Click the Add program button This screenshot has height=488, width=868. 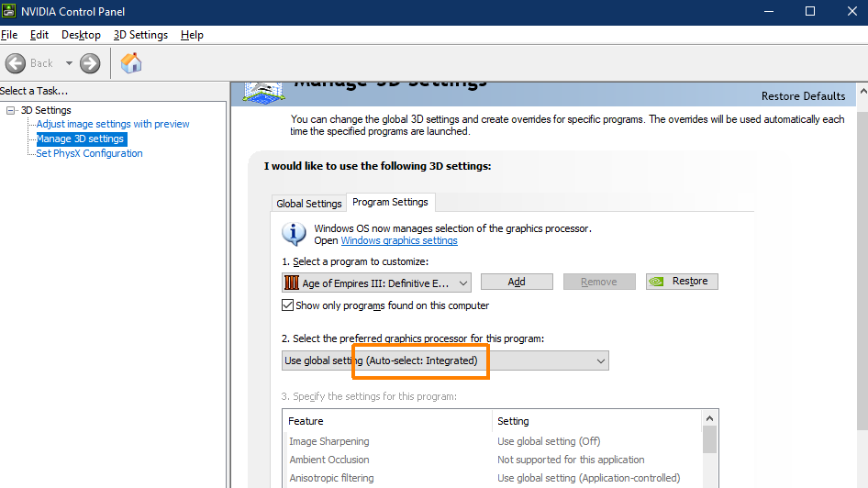coord(517,282)
